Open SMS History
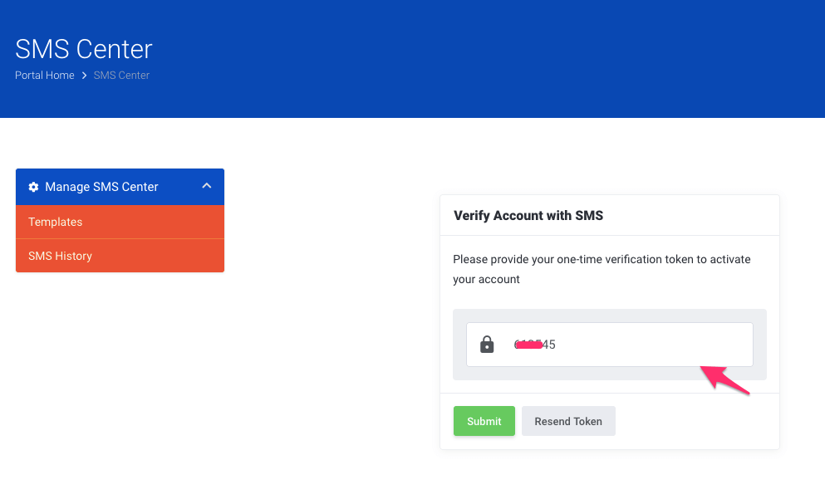 58,256
